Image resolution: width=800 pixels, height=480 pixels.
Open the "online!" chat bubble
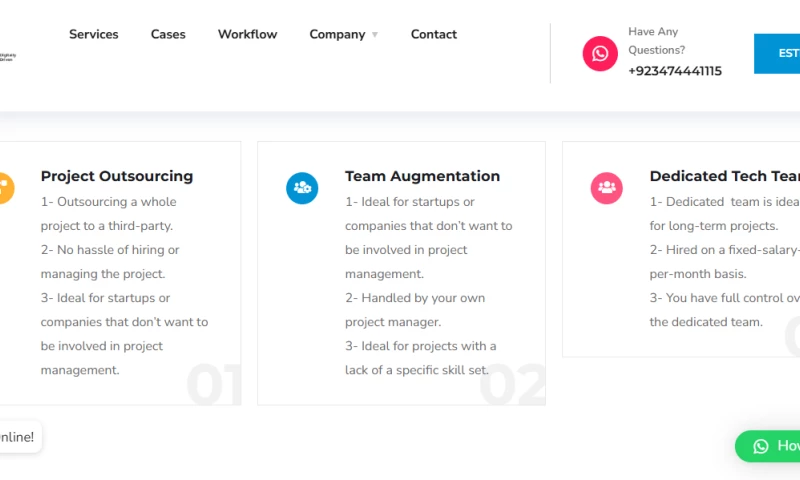tap(18, 437)
